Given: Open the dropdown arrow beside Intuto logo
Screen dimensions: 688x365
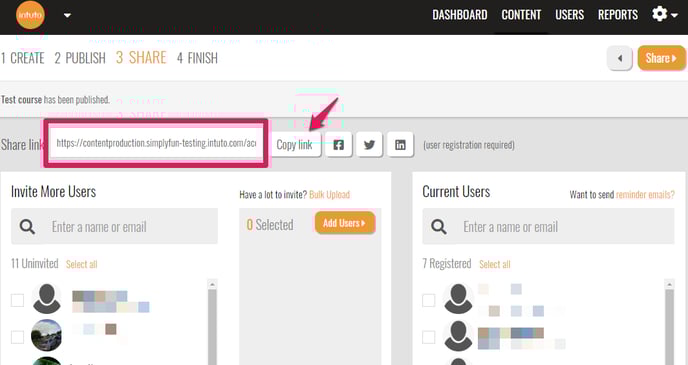Looking at the screenshot, I should coord(67,15).
